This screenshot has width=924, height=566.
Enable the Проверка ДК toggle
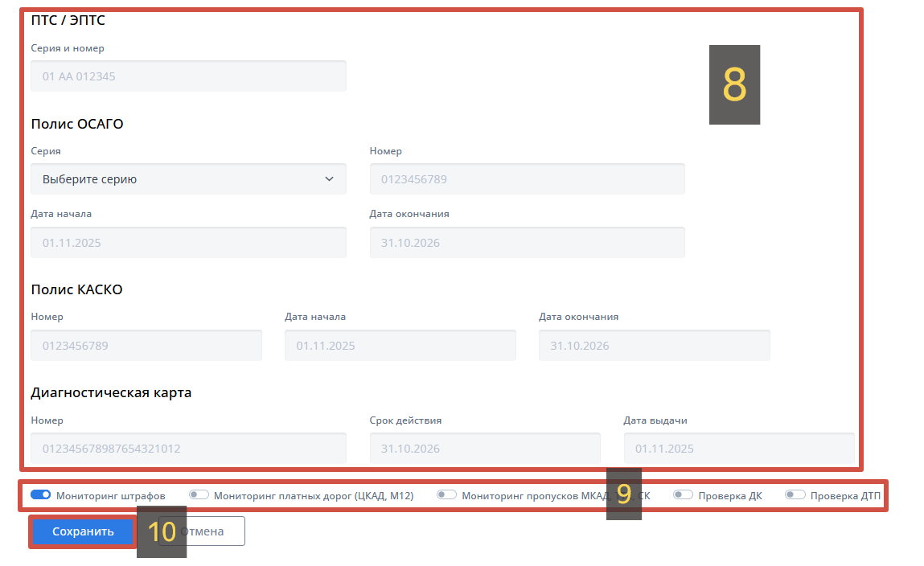click(x=683, y=495)
